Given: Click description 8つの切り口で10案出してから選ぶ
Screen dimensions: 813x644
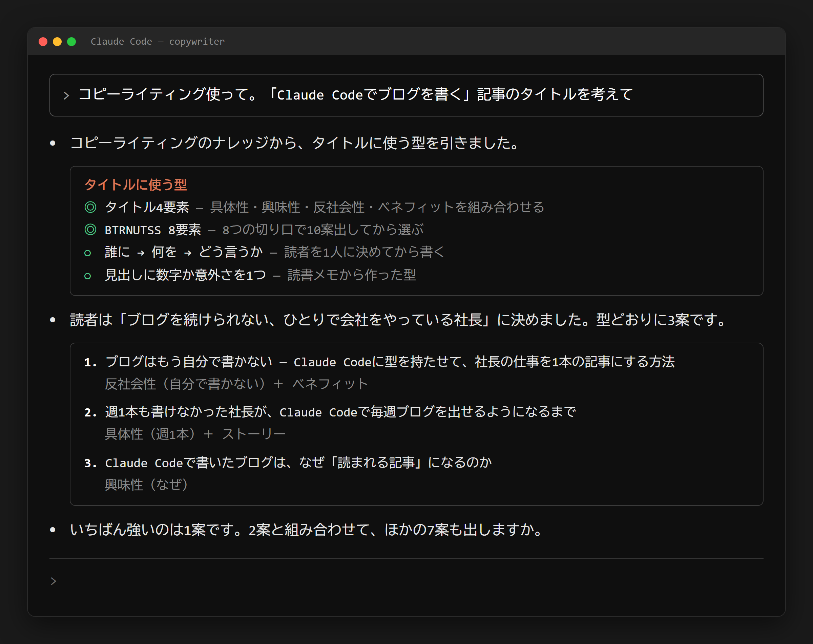Looking at the screenshot, I should pyautogui.click(x=323, y=230).
